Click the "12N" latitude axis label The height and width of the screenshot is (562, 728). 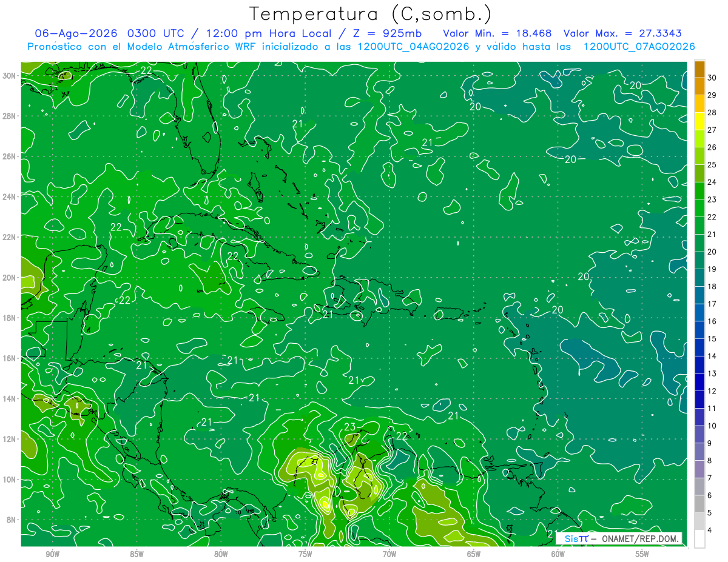(x=8, y=439)
